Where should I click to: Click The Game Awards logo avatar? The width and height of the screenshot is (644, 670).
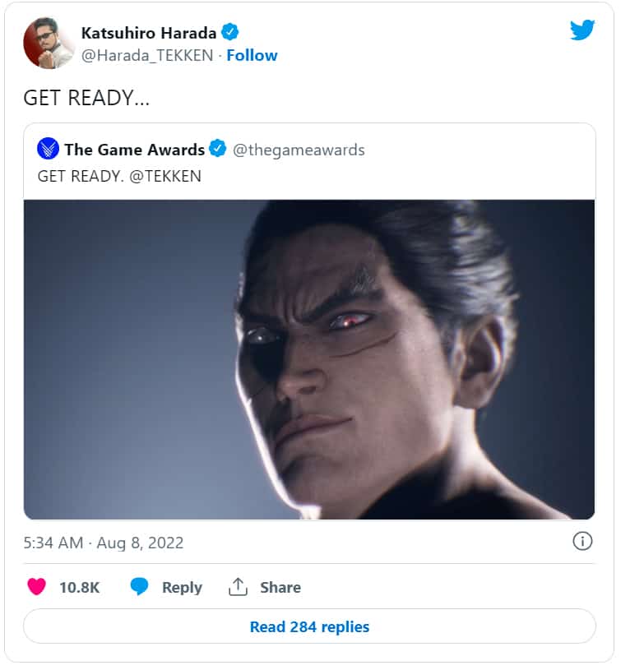[49, 150]
